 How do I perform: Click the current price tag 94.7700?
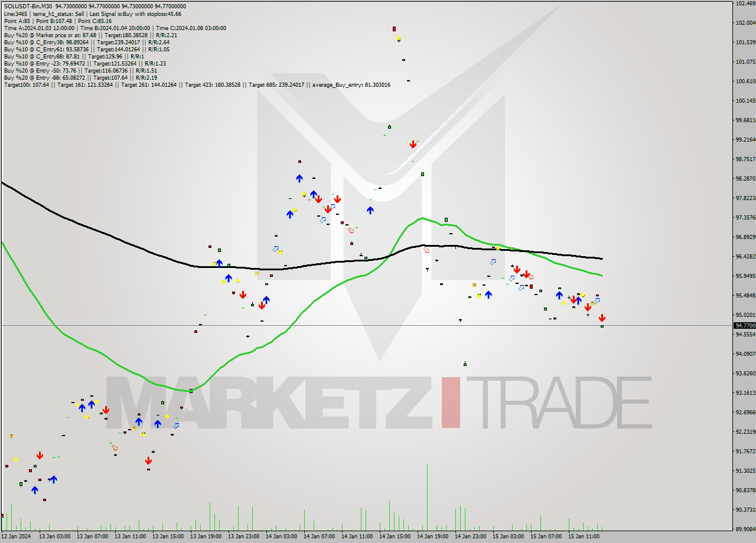(x=744, y=325)
